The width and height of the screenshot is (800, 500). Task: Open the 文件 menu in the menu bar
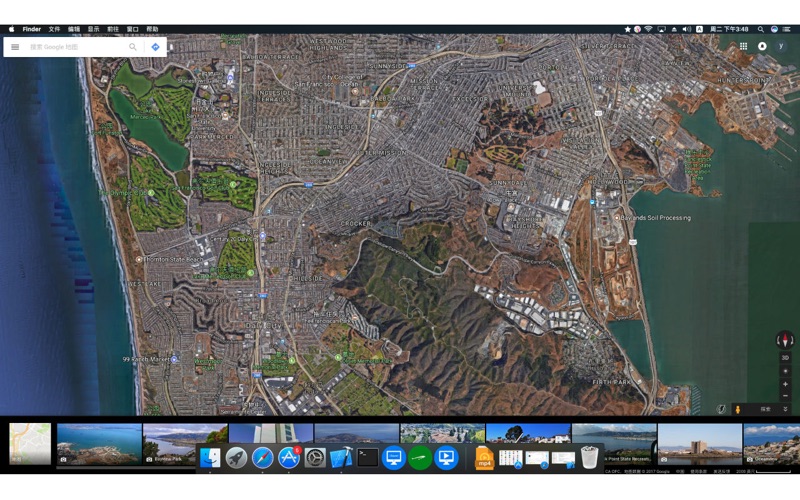click(54, 29)
